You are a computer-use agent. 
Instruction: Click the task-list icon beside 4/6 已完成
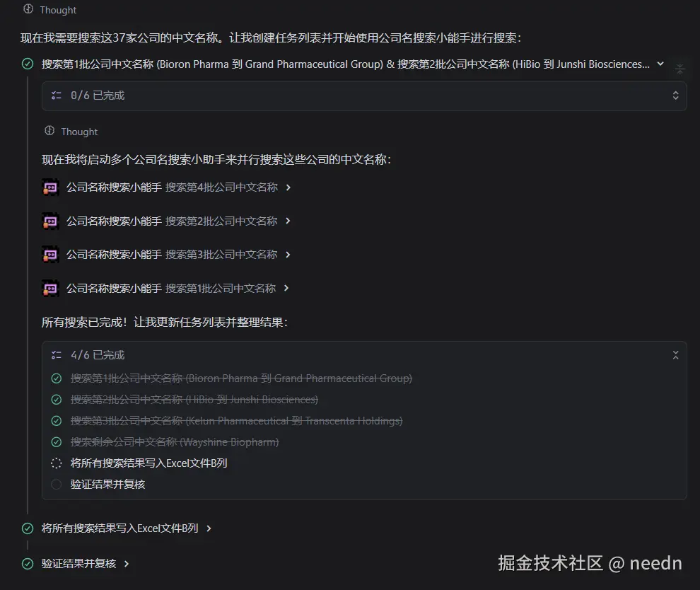56,354
